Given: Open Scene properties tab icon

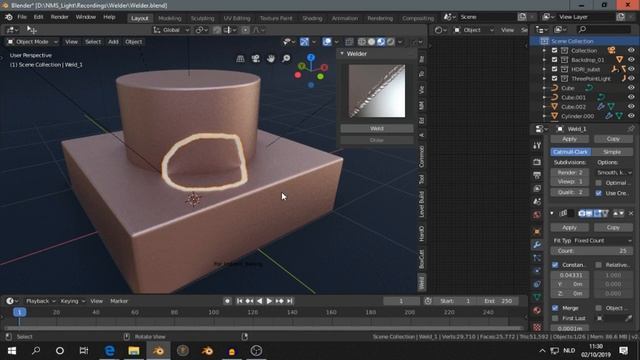Looking at the screenshot, I should (537, 202).
